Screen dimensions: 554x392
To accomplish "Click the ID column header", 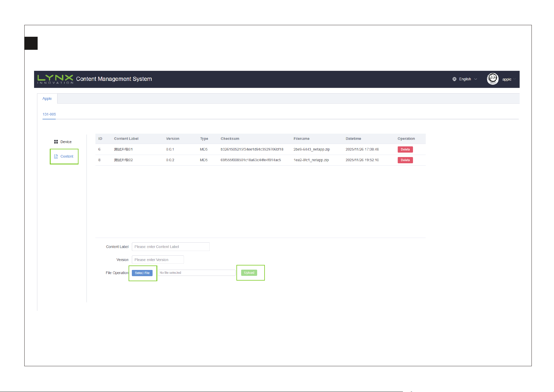I will [100, 139].
